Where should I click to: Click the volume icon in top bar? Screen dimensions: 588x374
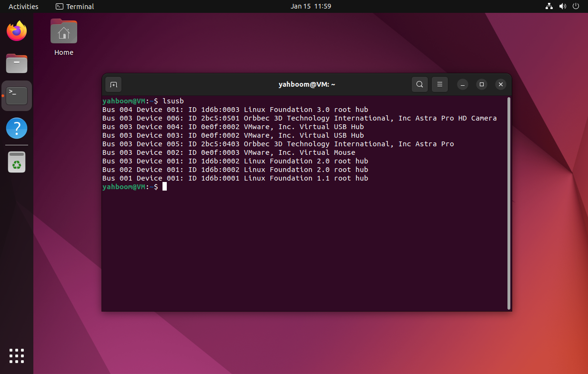click(562, 6)
